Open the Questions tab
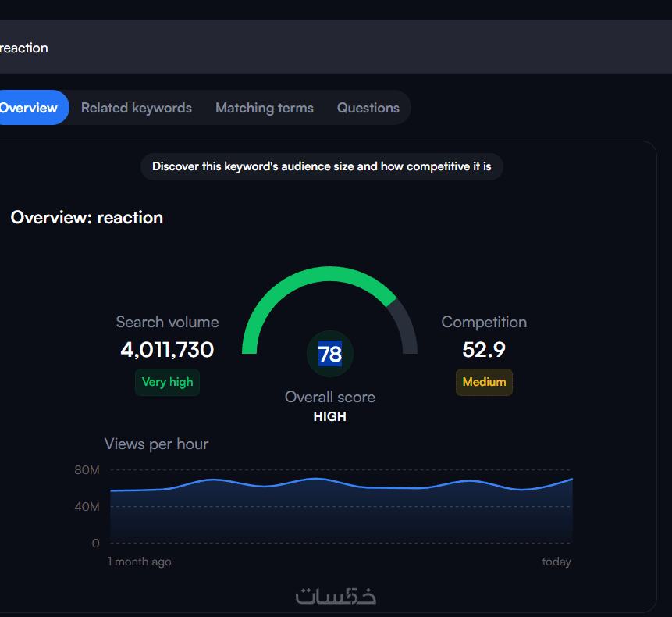The image size is (672, 617). click(368, 108)
